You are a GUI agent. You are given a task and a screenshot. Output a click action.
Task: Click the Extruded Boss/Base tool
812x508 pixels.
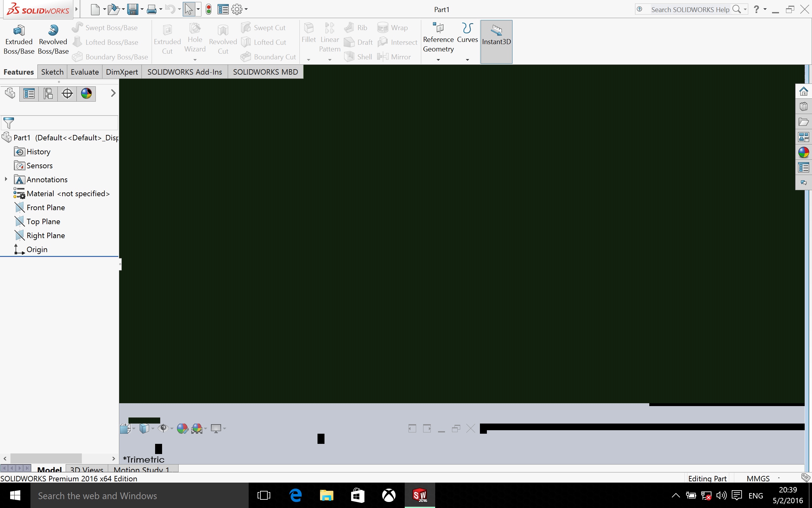pos(19,40)
